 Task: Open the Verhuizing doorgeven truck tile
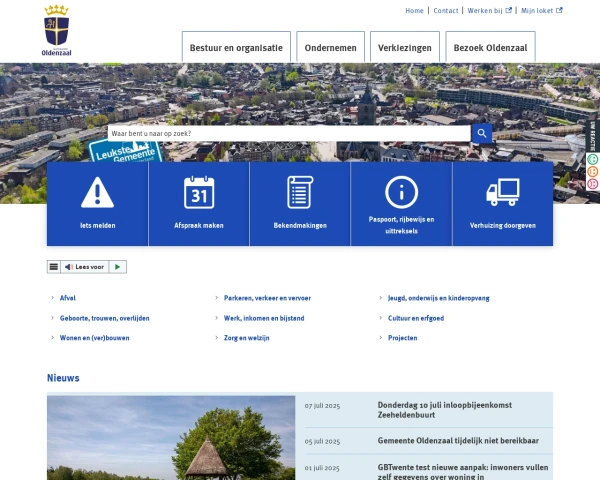point(503,204)
